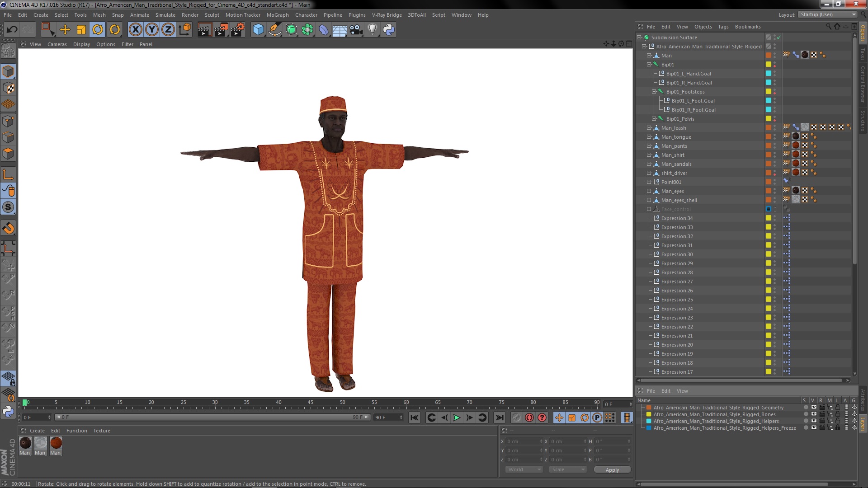Expand the Bip01_Pelvis tree node
The image size is (868, 488).
click(654, 119)
